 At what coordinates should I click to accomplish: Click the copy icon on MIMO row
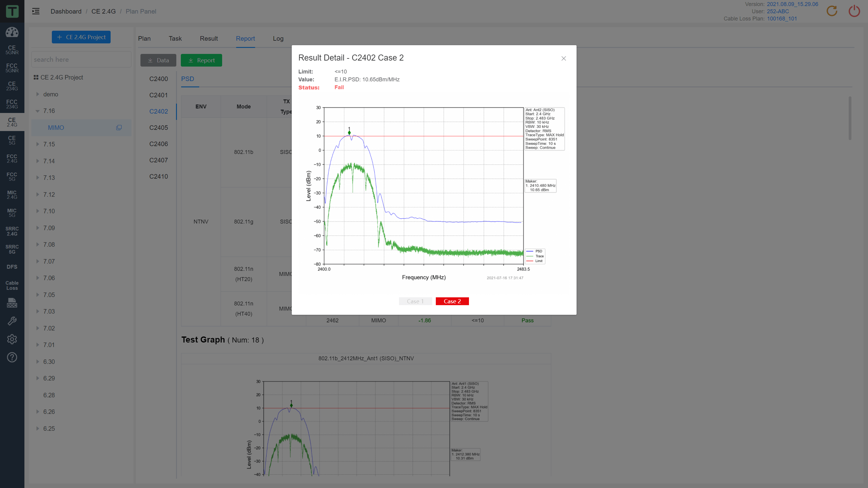click(x=119, y=128)
